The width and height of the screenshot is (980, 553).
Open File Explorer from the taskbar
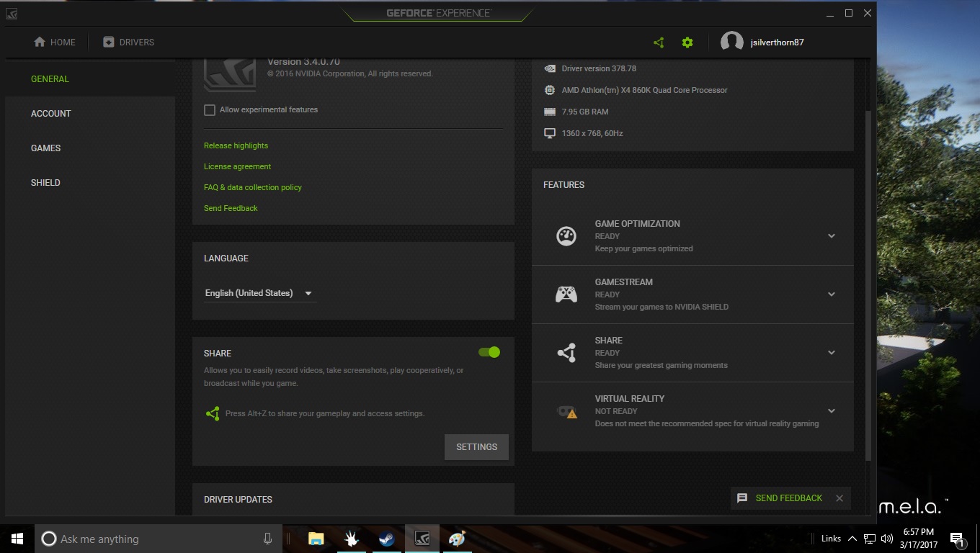click(x=316, y=539)
